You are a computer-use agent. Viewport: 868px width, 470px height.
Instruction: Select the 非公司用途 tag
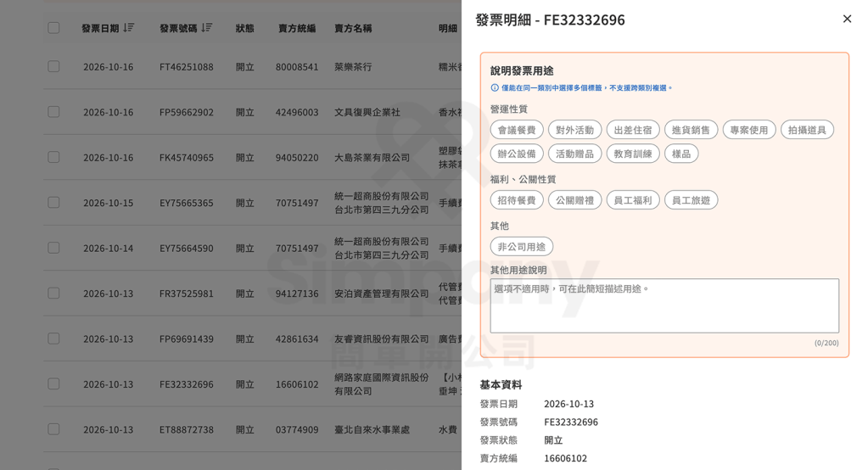click(522, 247)
